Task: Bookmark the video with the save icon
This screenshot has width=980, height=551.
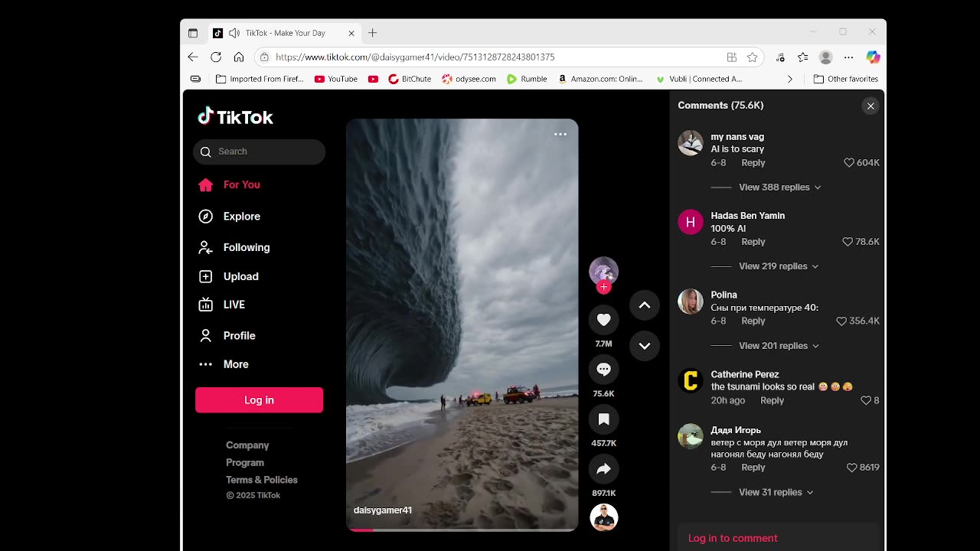Action: point(603,419)
